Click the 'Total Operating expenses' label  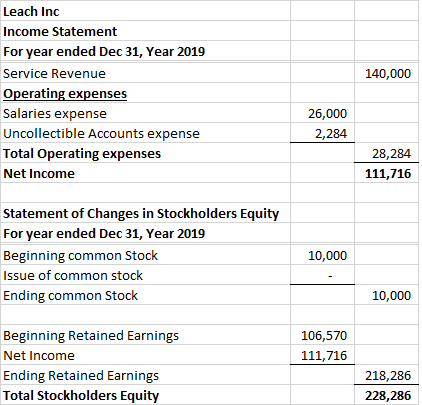(x=82, y=154)
